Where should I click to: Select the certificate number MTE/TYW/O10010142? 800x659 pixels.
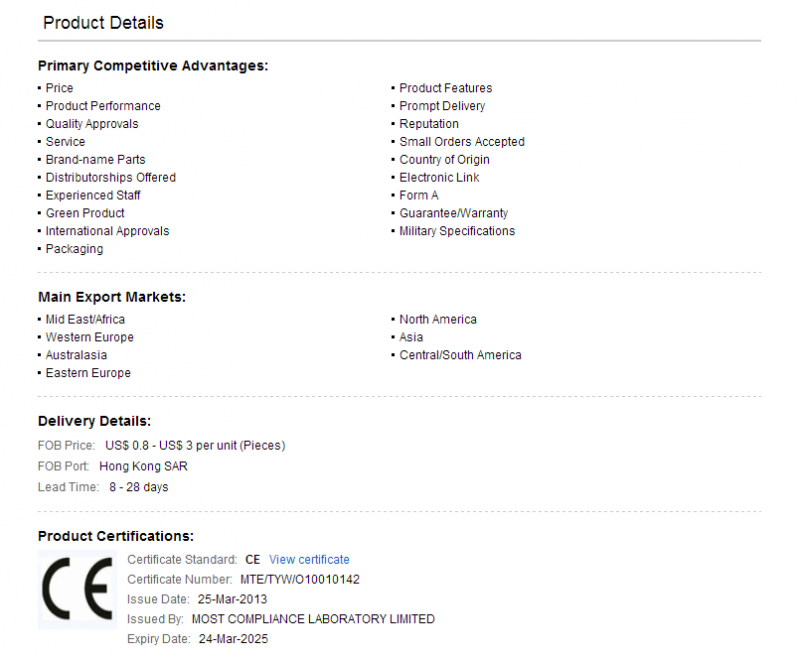coord(300,579)
